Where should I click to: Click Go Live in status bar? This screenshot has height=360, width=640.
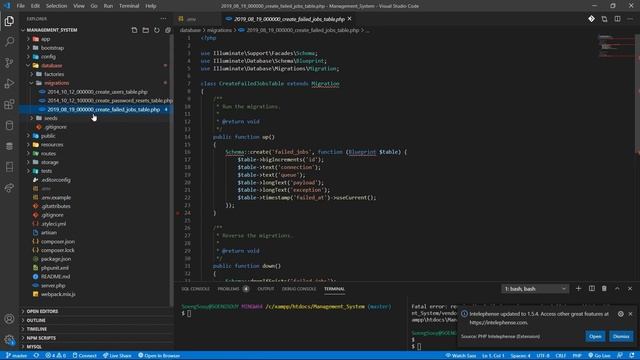click(599, 356)
